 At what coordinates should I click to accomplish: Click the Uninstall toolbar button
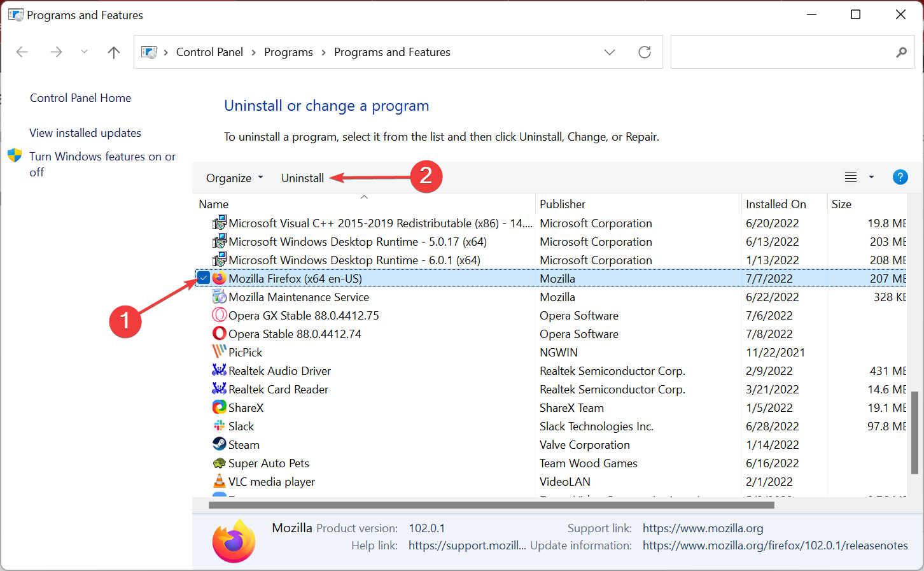coord(303,178)
